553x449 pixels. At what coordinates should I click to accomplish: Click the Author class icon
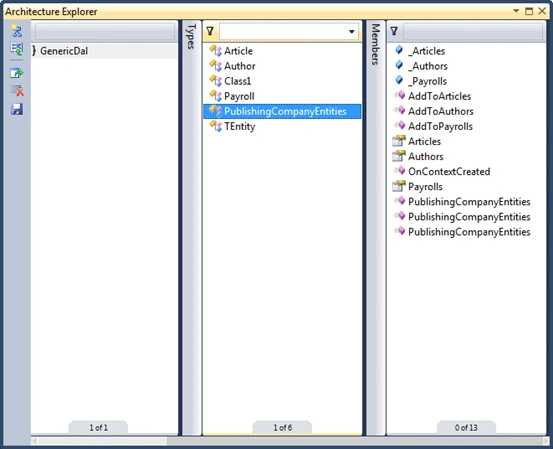tap(215, 66)
